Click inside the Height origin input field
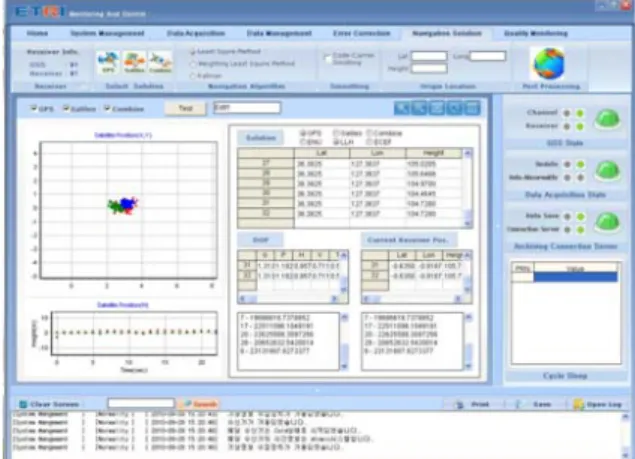635x459 pixels. 429,68
